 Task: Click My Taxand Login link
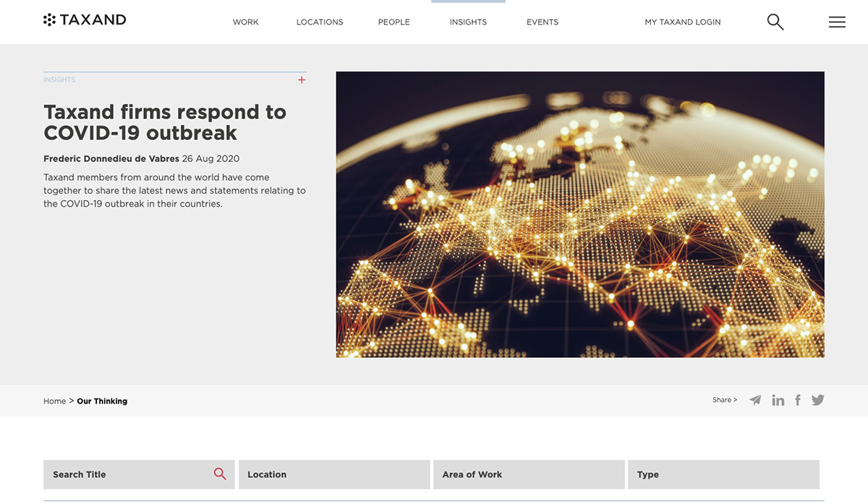683,22
